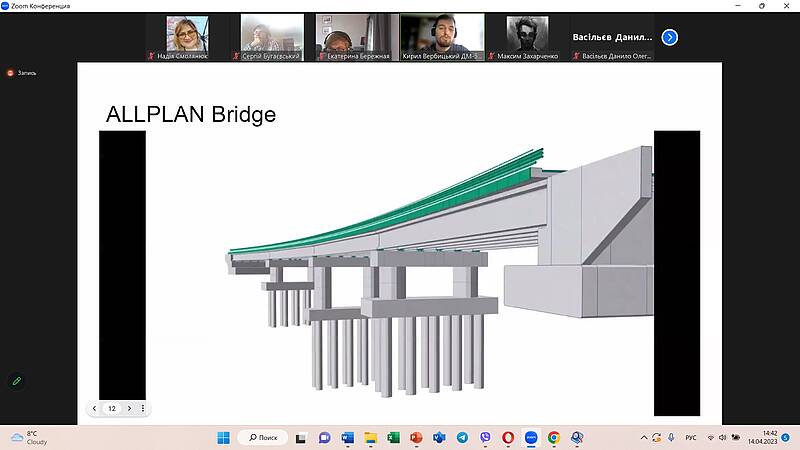This screenshot has width=800, height=450.
Task: Open Task View in taskbar
Action: click(x=301, y=438)
